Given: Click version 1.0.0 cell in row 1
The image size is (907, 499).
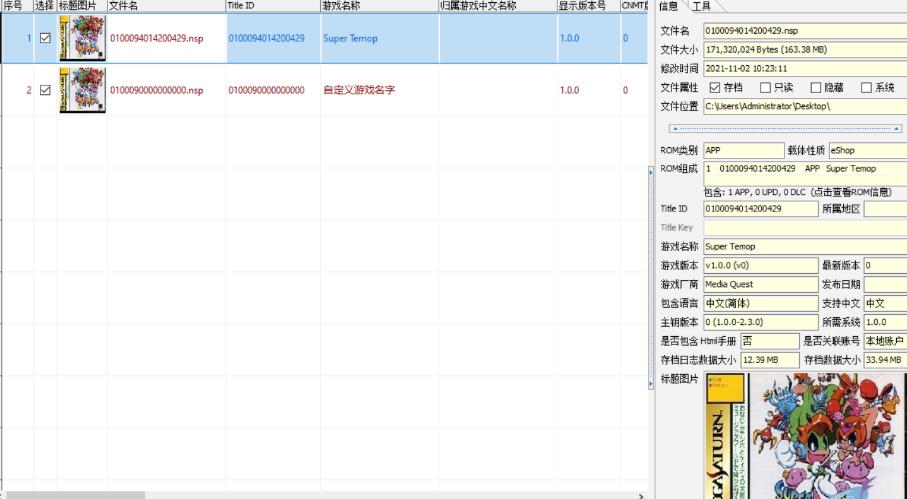Looking at the screenshot, I should tap(569, 39).
